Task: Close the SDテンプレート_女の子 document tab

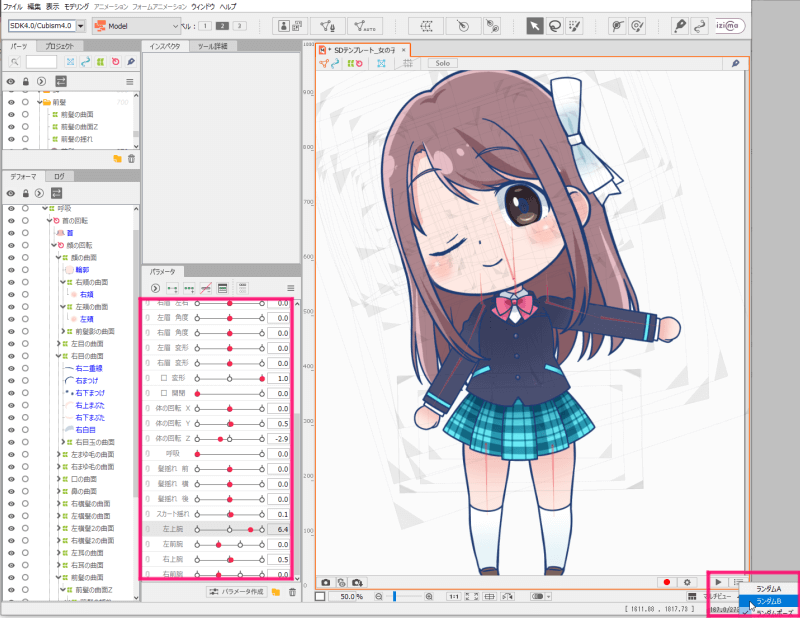Action: [404, 50]
